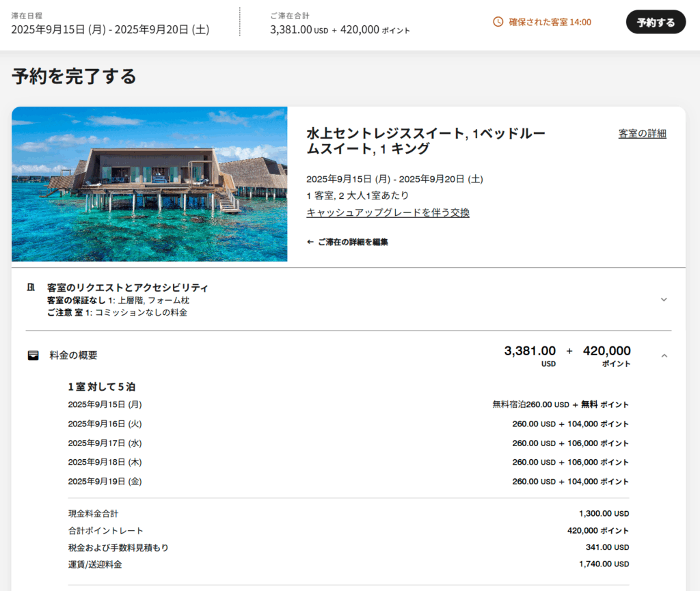Image resolution: width=700 pixels, height=591 pixels.
Task: Click the 予約する button
Action: point(655,22)
